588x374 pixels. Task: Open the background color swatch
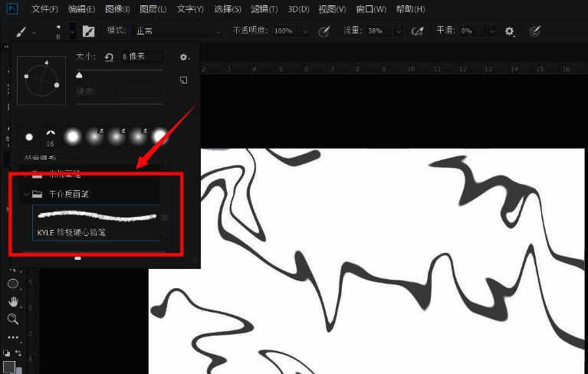coord(18,371)
